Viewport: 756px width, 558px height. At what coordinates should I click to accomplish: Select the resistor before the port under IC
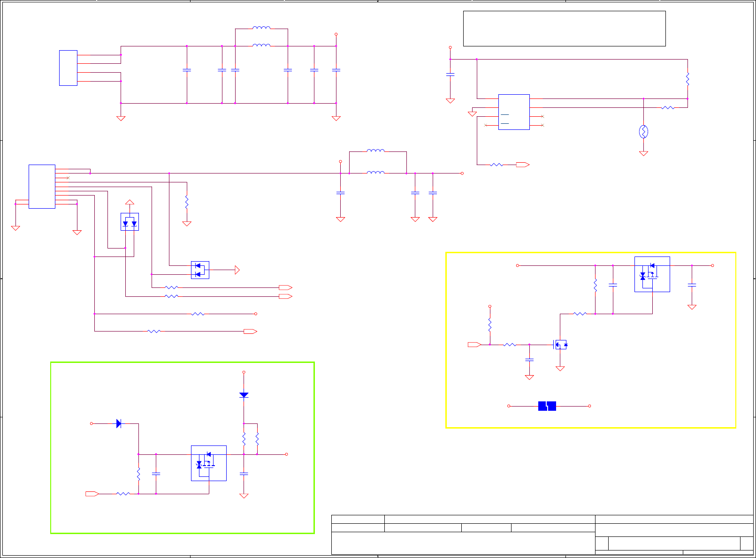496,165
